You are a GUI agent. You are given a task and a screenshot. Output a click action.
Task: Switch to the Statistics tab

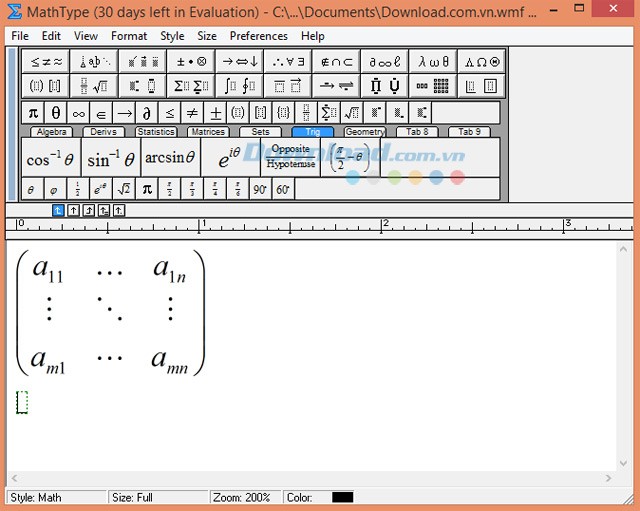(x=156, y=132)
